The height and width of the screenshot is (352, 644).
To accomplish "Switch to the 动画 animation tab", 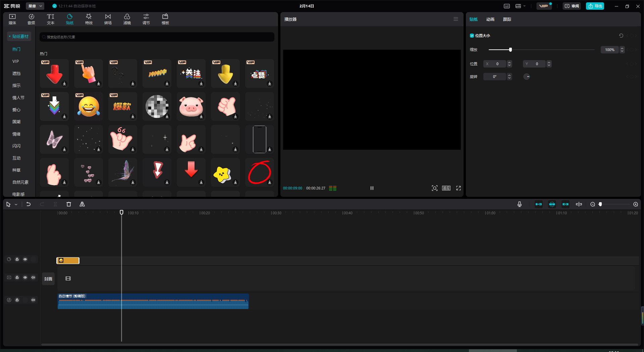I will click(x=490, y=19).
